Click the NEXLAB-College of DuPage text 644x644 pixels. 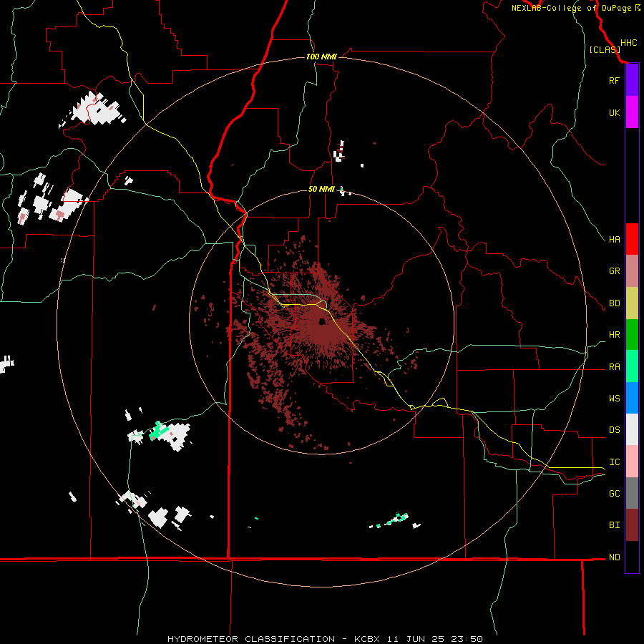point(571,8)
